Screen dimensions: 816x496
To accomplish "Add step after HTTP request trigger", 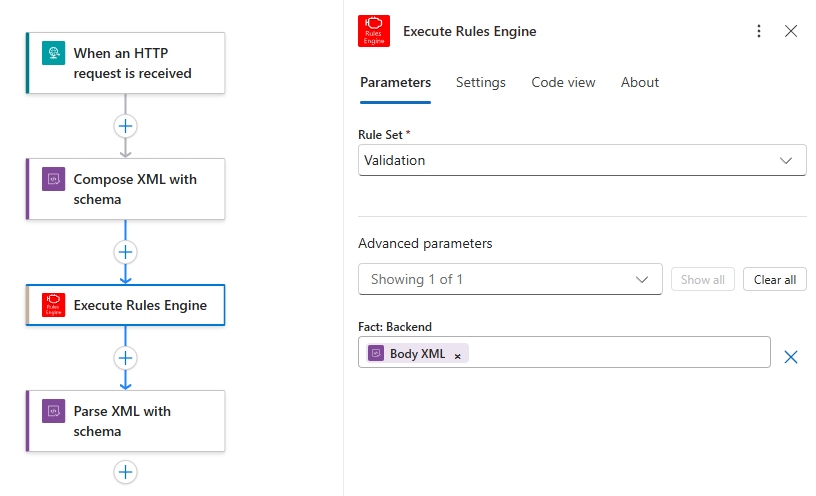I will [x=125, y=126].
